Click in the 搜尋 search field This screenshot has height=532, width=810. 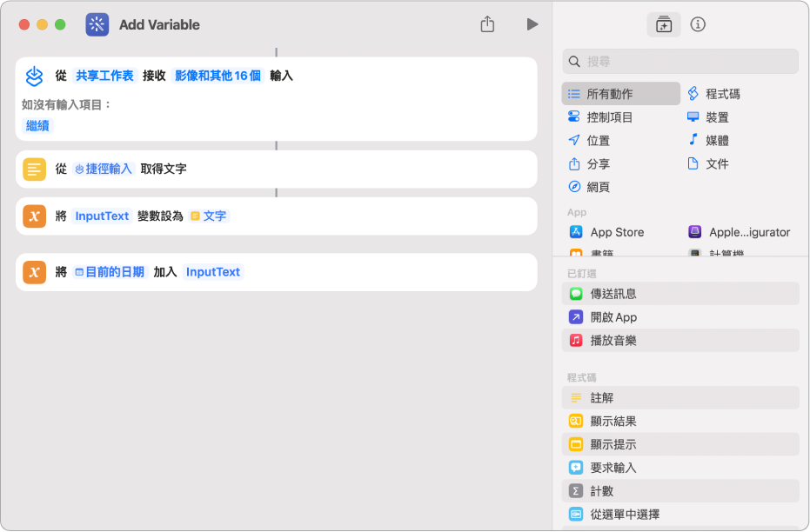tap(687, 62)
